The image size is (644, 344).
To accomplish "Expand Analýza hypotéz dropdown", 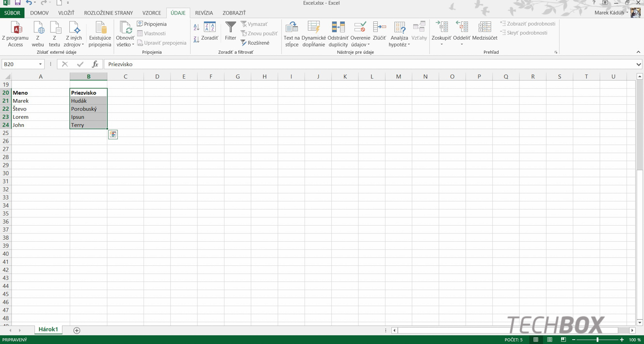I will point(399,45).
